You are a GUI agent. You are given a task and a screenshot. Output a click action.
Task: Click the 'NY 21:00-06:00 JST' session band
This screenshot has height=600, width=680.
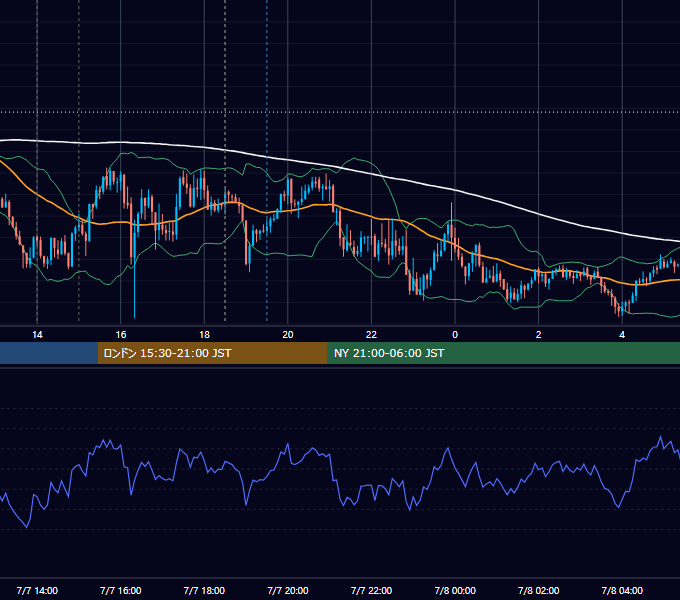503,353
